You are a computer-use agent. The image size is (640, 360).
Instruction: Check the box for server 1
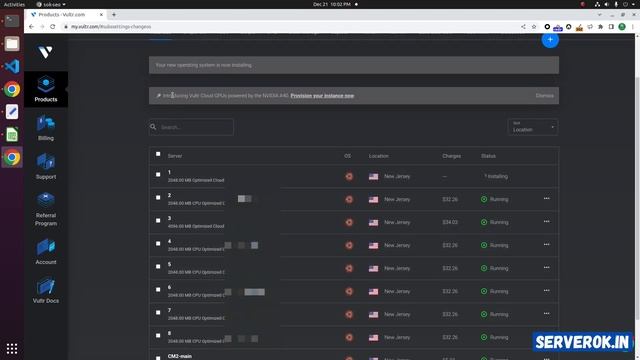pos(158,174)
